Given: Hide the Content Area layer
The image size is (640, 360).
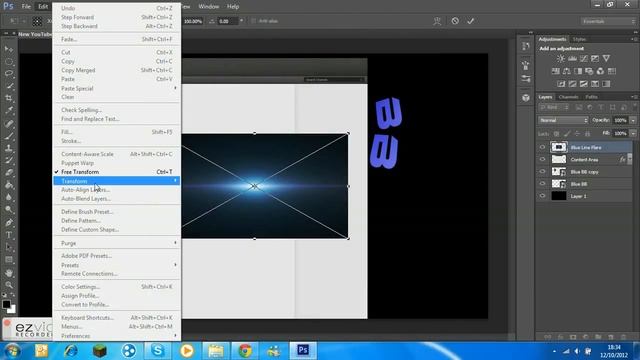Looking at the screenshot, I should point(542,160).
